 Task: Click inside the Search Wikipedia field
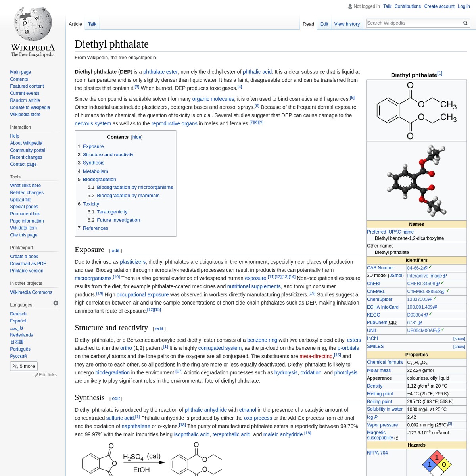[x=413, y=23]
